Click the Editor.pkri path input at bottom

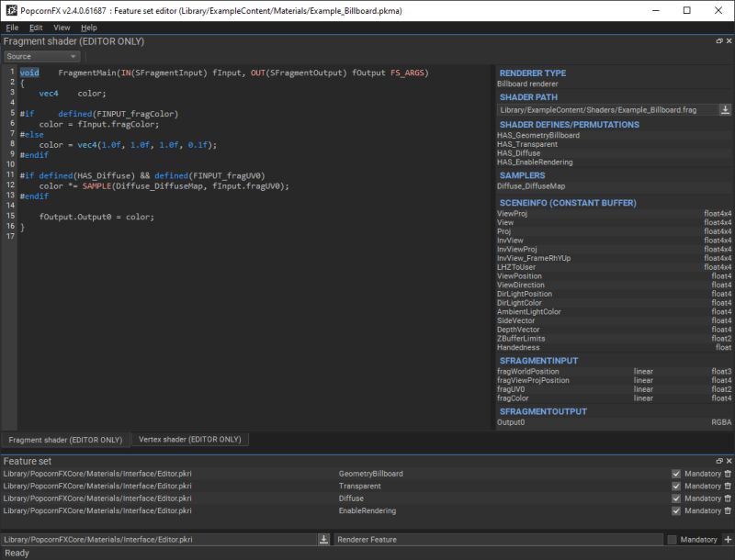tap(159, 540)
